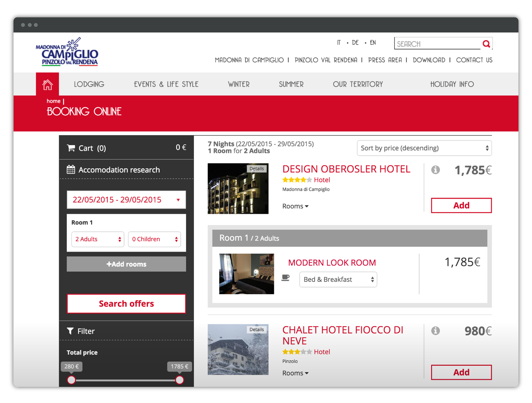Click info icon for Design Oberosler Hotel

435,170
